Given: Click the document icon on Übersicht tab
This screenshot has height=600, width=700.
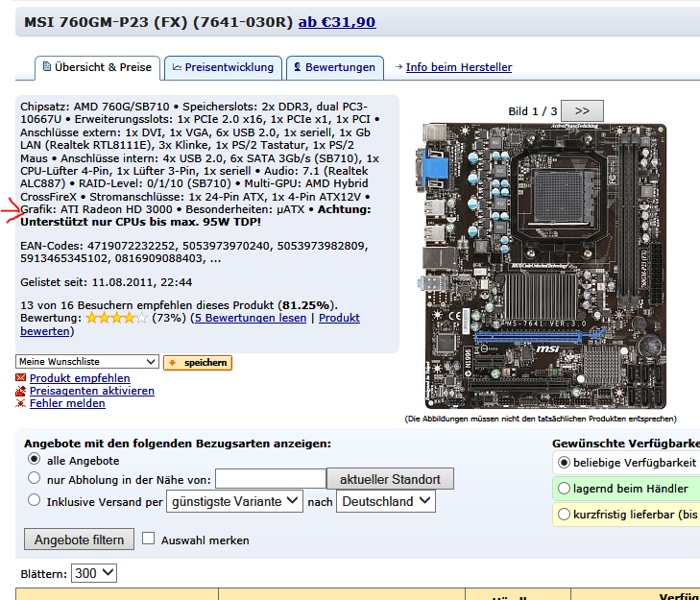Looking at the screenshot, I should tap(46, 67).
